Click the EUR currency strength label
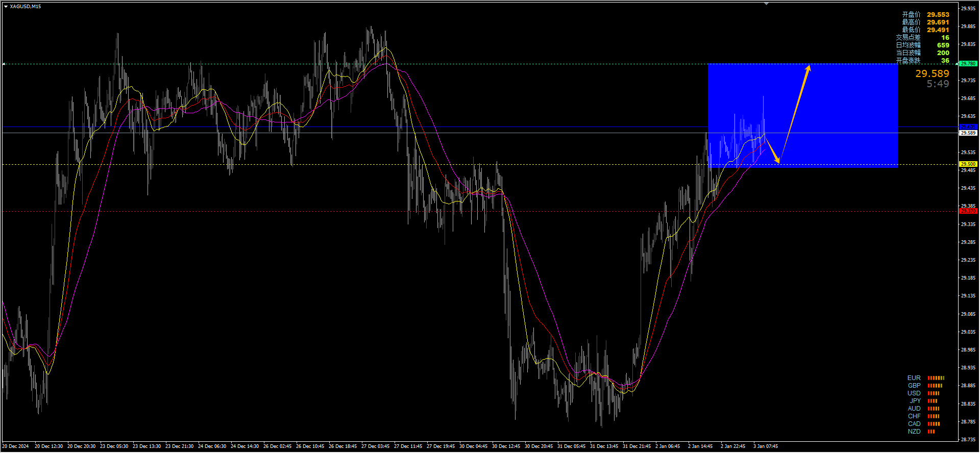 (x=914, y=379)
